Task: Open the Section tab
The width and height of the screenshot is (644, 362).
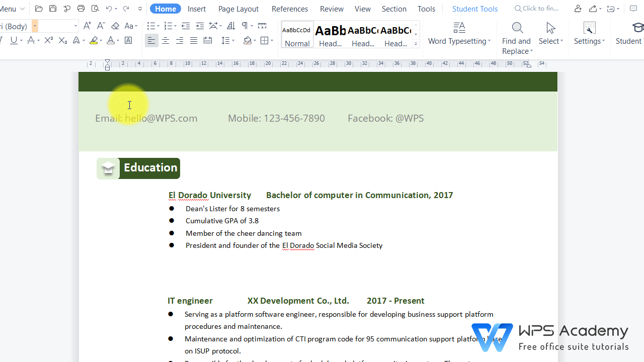Action: pyautogui.click(x=394, y=9)
